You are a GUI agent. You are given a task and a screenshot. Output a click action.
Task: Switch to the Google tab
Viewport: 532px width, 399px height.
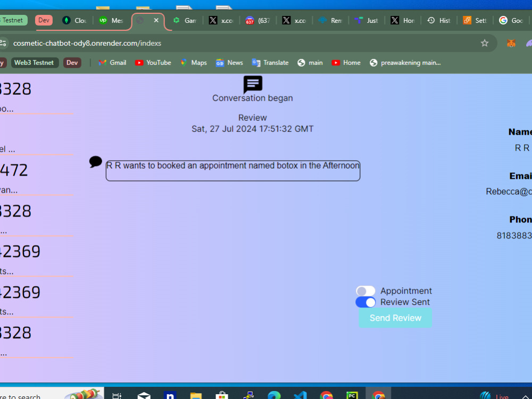(x=512, y=20)
